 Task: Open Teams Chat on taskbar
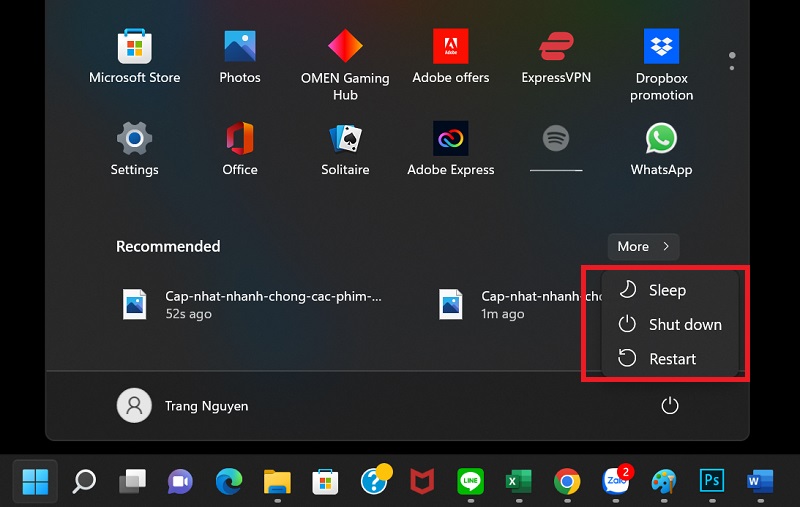[x=180, y=481]
